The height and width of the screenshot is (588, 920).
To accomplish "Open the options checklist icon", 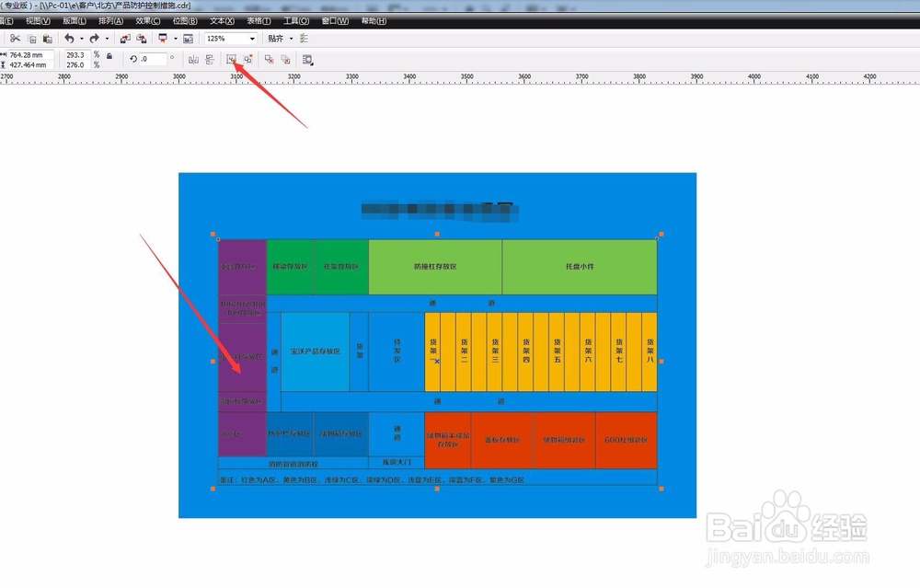I will click(304, 39).
